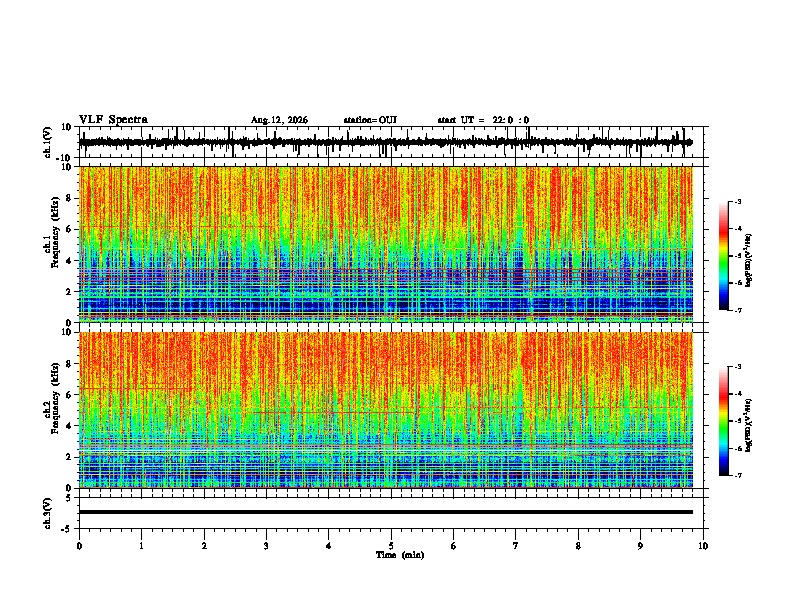Click time axis tick label "6"

[x=454, y=546]
